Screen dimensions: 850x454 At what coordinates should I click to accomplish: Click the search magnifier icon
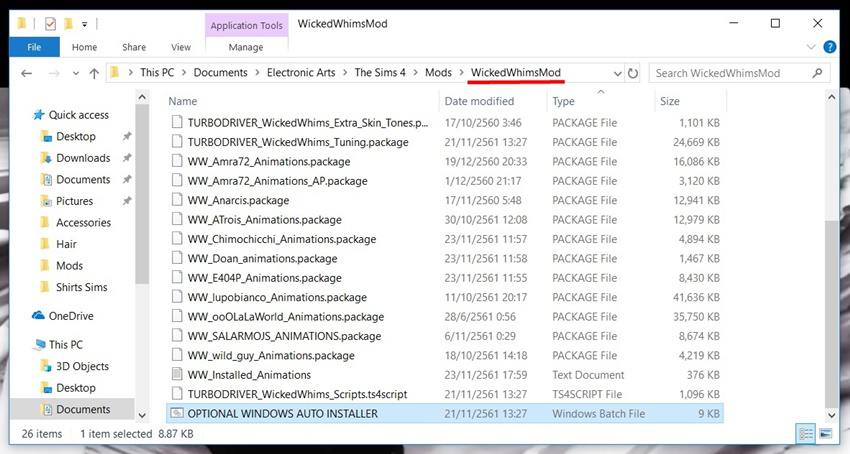click(x=817, y=73)
